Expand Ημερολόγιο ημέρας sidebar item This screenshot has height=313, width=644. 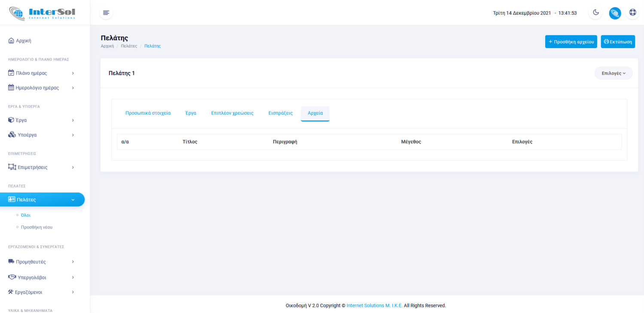pos(42,87)
